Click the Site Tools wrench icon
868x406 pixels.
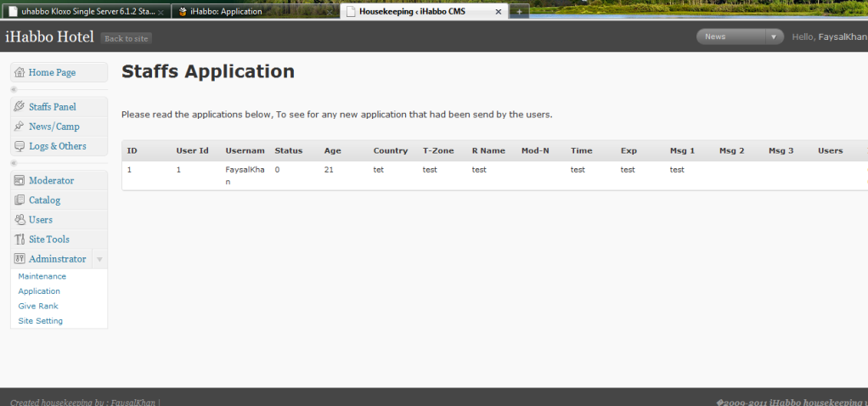pos(20,240)
